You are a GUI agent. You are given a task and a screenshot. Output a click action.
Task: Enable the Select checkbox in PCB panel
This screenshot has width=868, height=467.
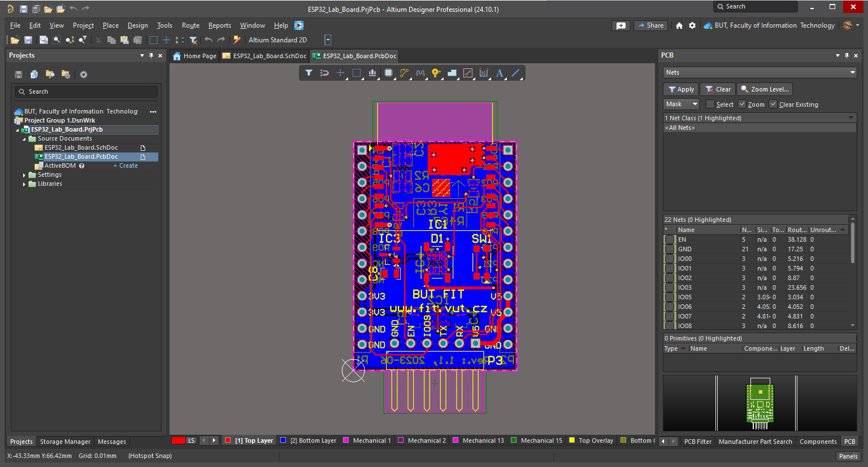point(710,104)
